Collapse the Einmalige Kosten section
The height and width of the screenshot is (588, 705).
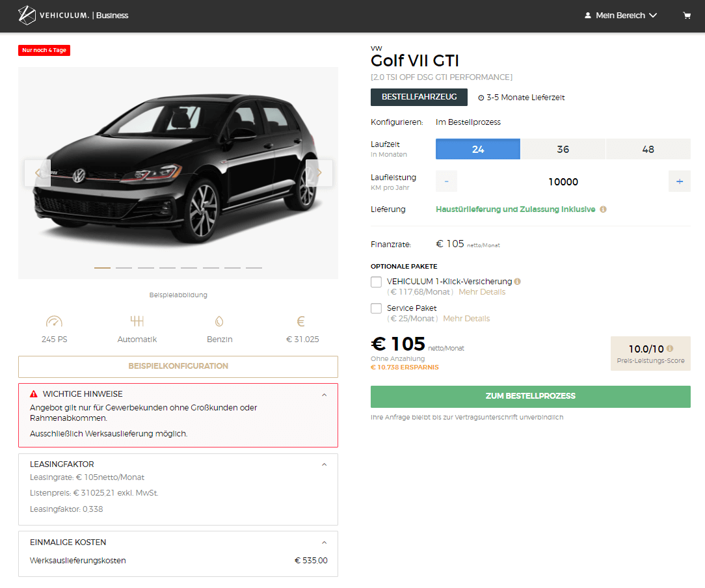point(324,542)
